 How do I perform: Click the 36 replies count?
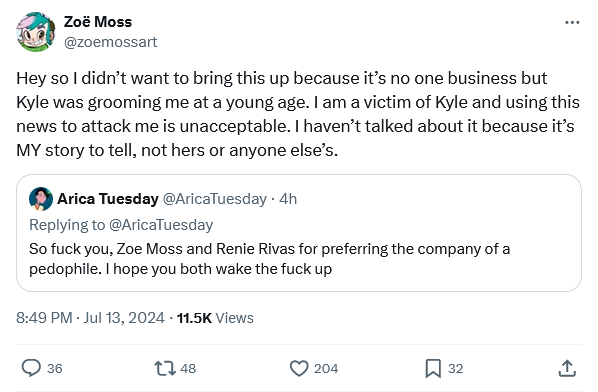pos(55,368)
